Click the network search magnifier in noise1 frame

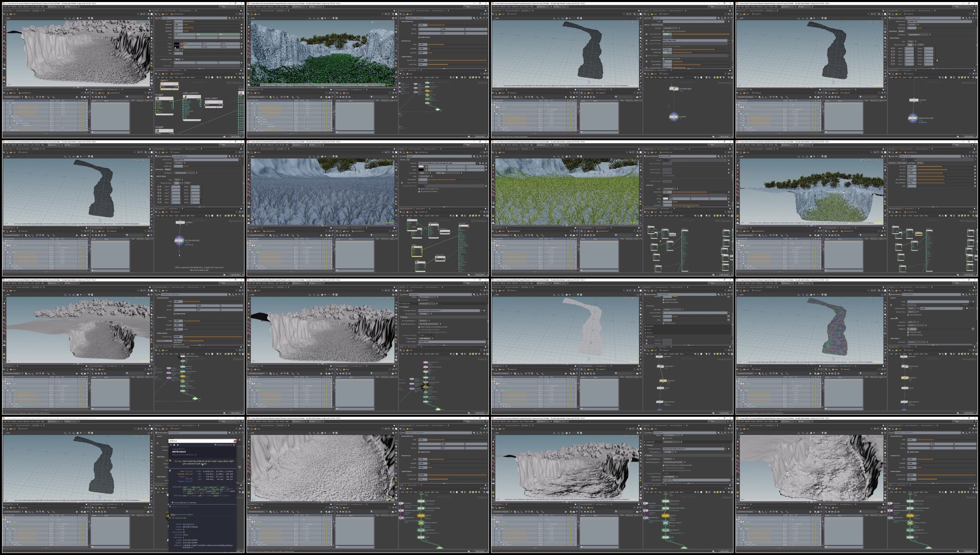pyautogui.click(x=240, y=78)
